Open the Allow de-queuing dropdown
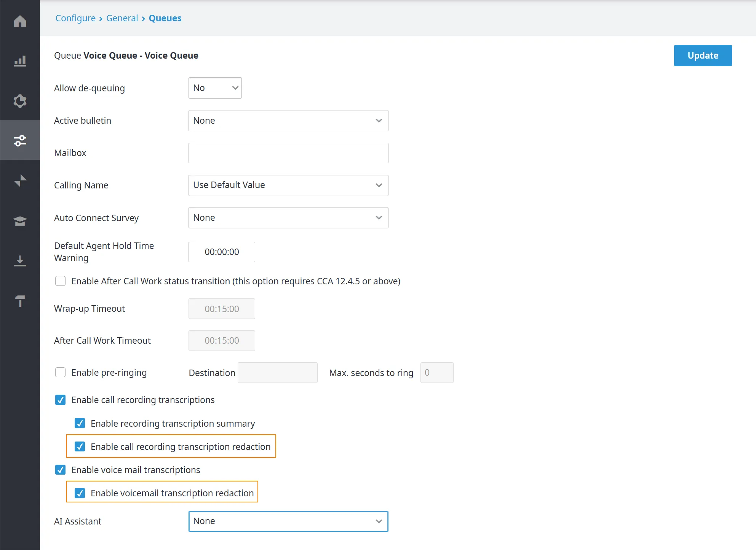 [x=215, y=88]
